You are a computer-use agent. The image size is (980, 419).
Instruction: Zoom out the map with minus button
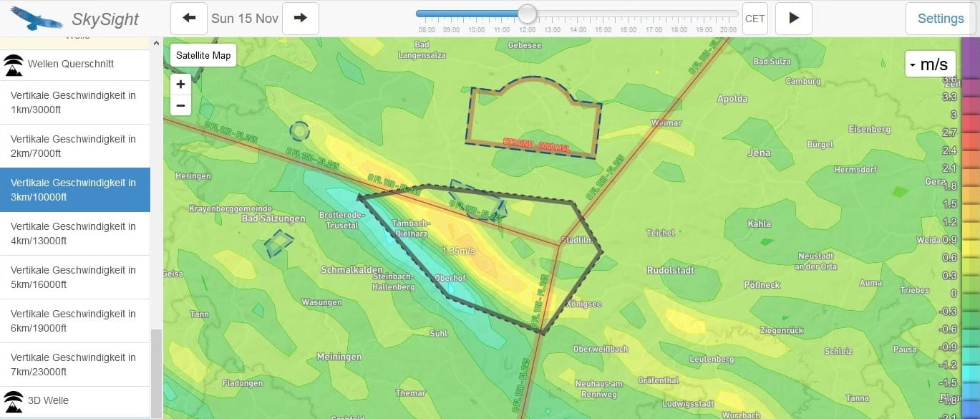click(180, 105)
